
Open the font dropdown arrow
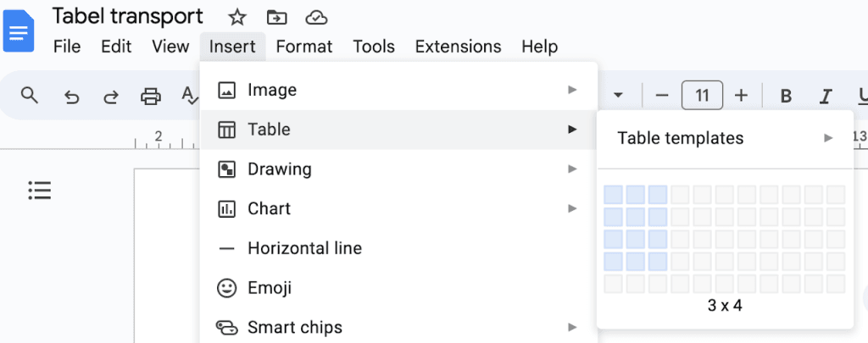pyautogui.click(x=619, y=96)
